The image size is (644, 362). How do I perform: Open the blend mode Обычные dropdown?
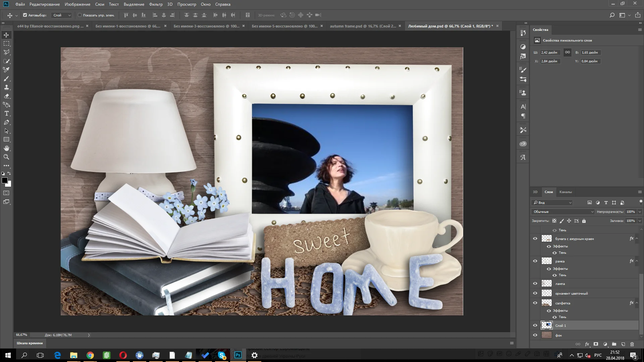pos(563,212)
